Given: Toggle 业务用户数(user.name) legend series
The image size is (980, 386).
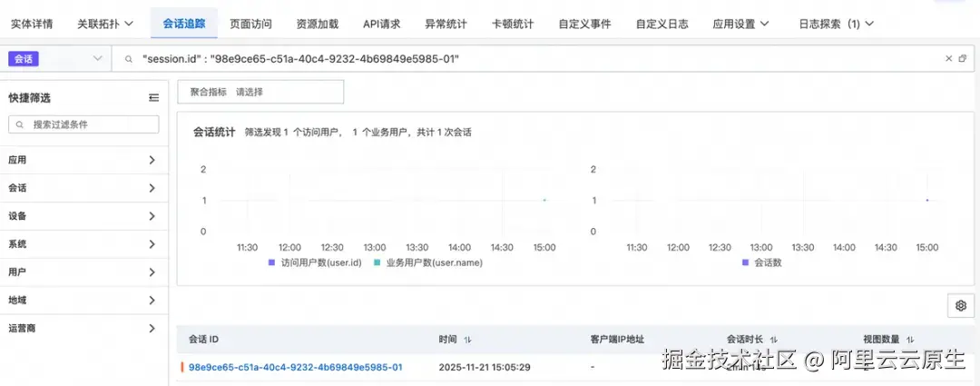Looking at the screenshot, I should (428, 262).
